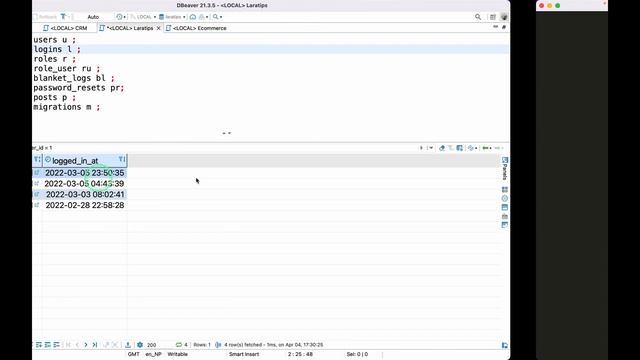Click the row header filter icon
640x360 pixels.
pos(37,160)
